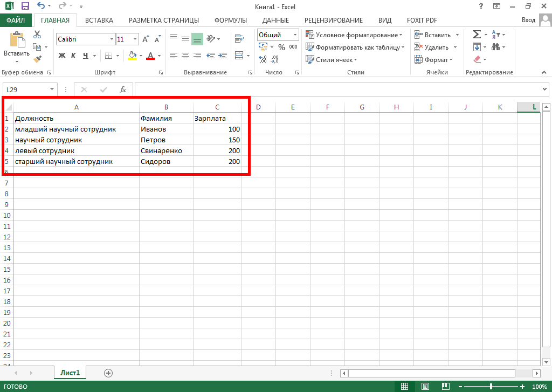Select the Format Painter brush icon
552x392 pixels.
37,59
